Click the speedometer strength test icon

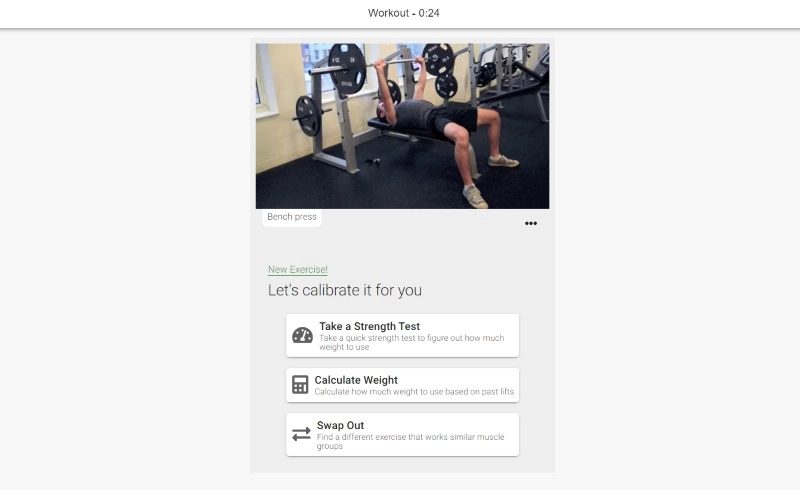coord(302,335)
